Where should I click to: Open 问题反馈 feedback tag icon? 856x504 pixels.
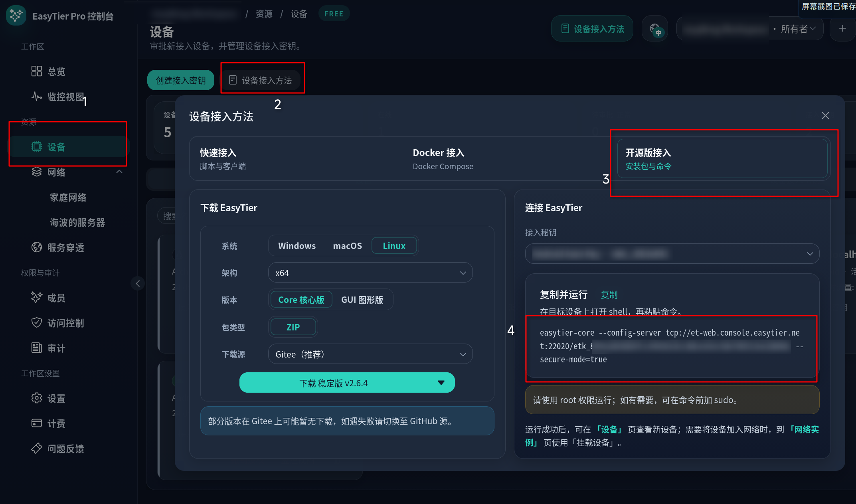37,449
